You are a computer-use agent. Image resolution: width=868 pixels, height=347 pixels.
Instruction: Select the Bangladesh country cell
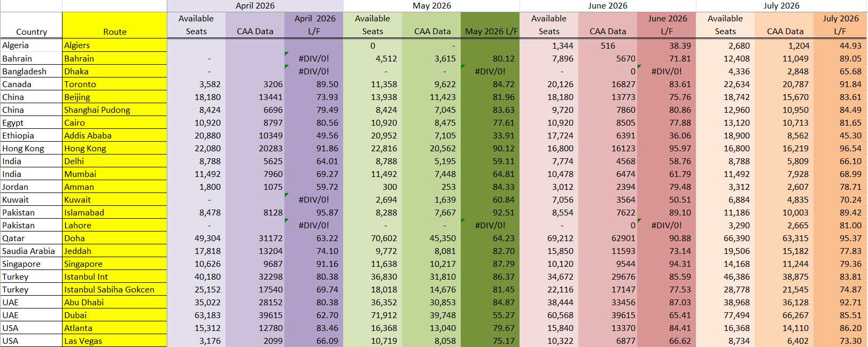pyautogui.click(x=32, y=71)
